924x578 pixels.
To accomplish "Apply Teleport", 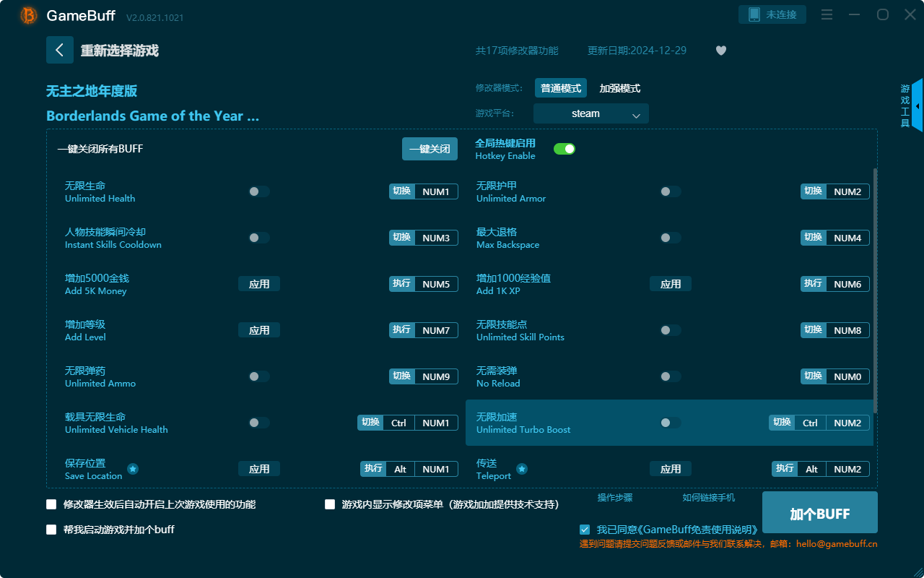I will coord(671,469).
